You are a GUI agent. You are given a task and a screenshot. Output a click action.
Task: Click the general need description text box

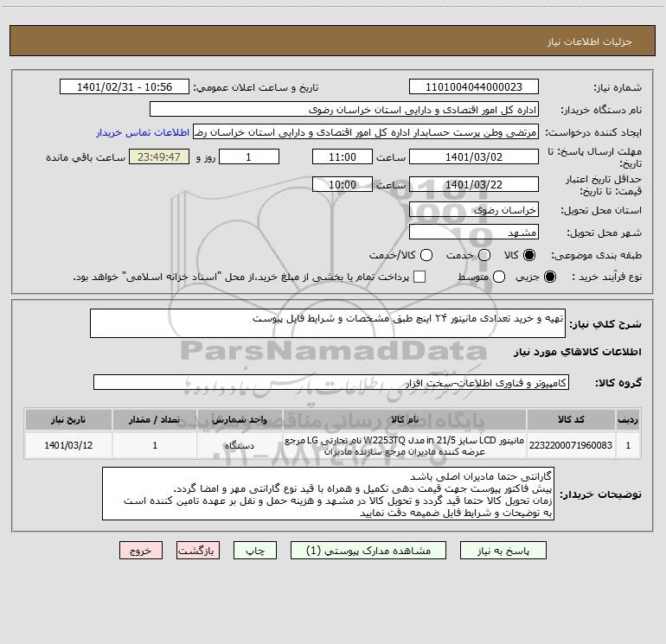[328, 323]
